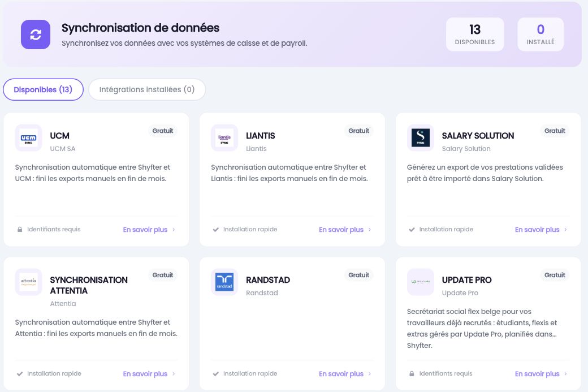The height and width of the screenshot is (392, 588).
Task: Open En savoir plus for Randstad
Action: click(341, 374)
